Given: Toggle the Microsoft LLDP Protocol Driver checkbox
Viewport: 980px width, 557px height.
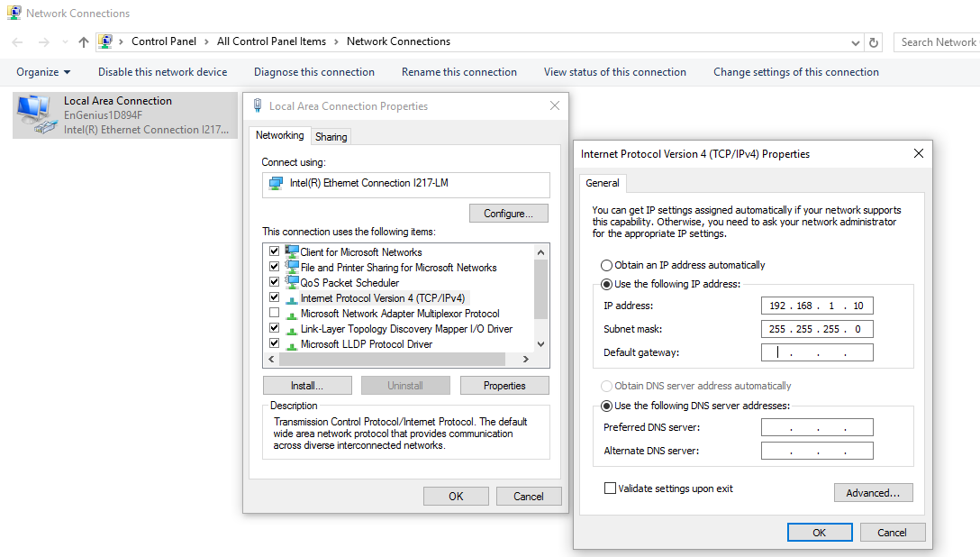Looking at the screenshot, I should tap(274, 343).
